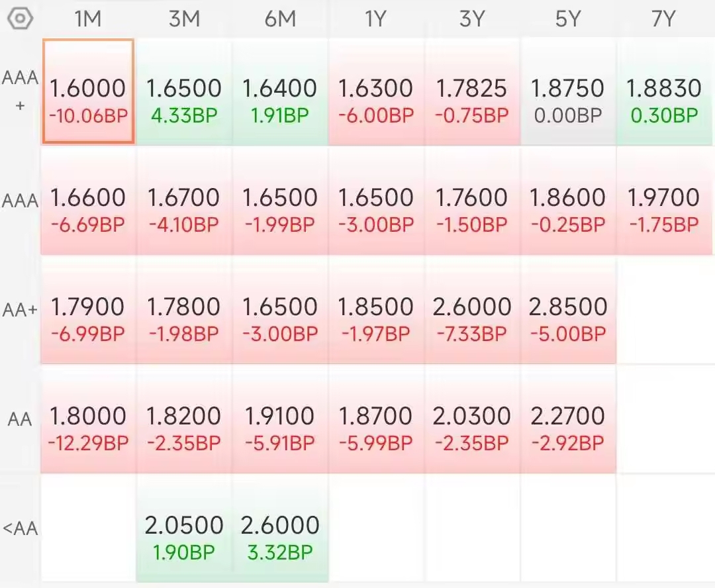Select AA 1M cell showing -12.29BP
Image resolution: width=715 pixels, height=588 pixels.
88,419
